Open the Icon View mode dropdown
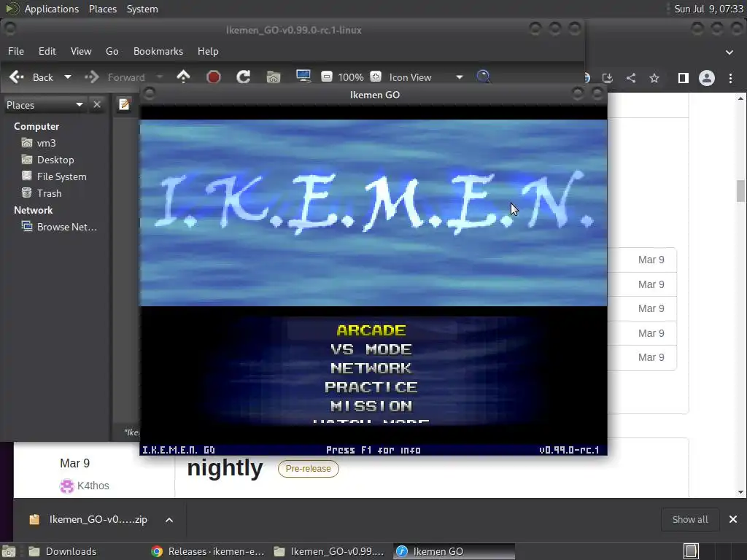Image resolution: width=747 pixels, height=560 pixels. click(x=426, y=77)
